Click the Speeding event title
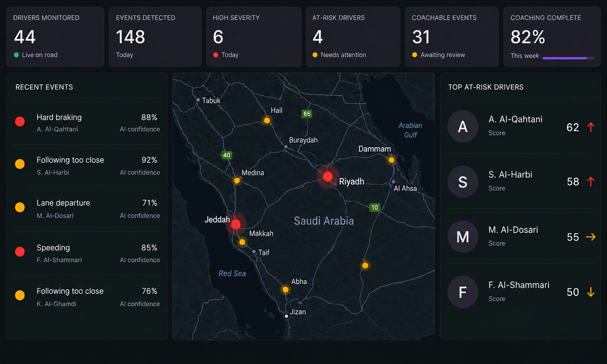Screen dimensions: 607x364 [53, 248]
